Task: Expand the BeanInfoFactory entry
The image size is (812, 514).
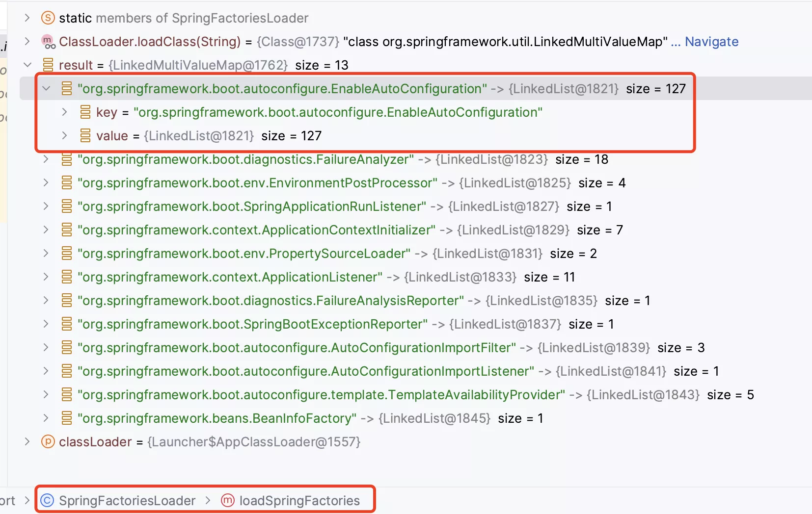Action: tap(46, 418)
